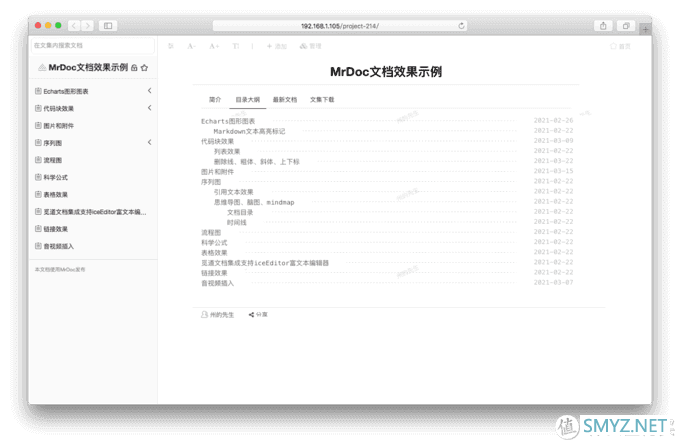Screen dimensions: 680x445
Task: Open sidebar title MrDoc文档效果示例
Action: (x=88, y=68)
